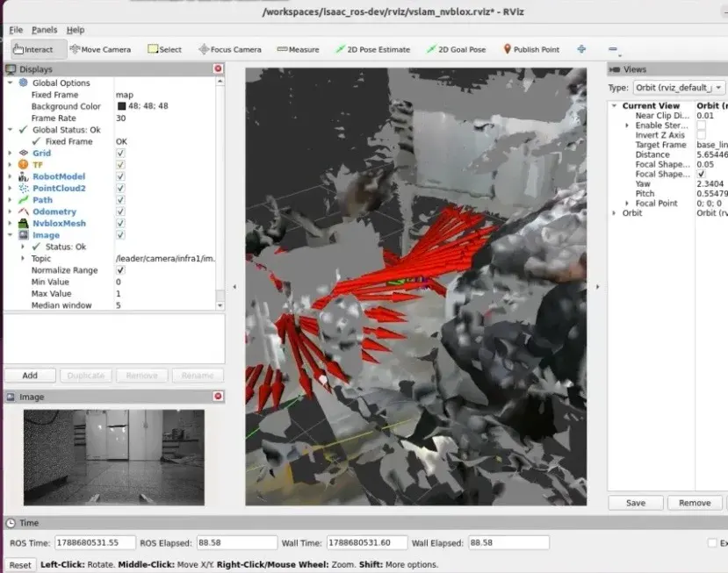The image size is (728, 573).
Task: Toggle the PointCloud2 visibility checkbox
Action: [120, 188]
